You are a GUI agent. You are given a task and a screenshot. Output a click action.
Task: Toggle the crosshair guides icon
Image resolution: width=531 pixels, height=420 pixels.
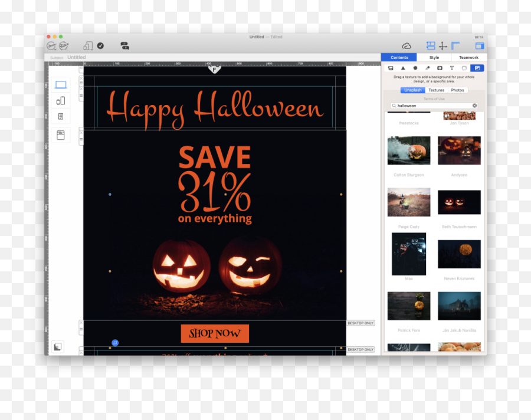pyautogui.click(x=443, y=46)
